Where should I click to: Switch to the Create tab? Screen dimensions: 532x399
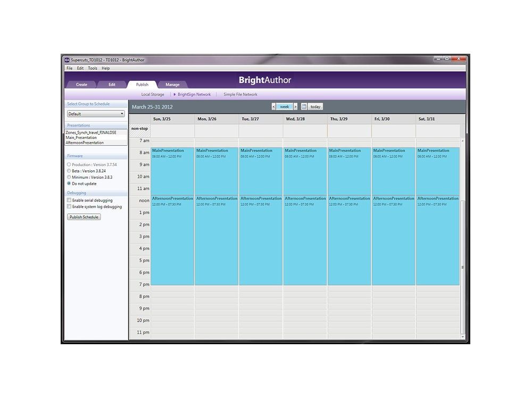tap(81, 85)
